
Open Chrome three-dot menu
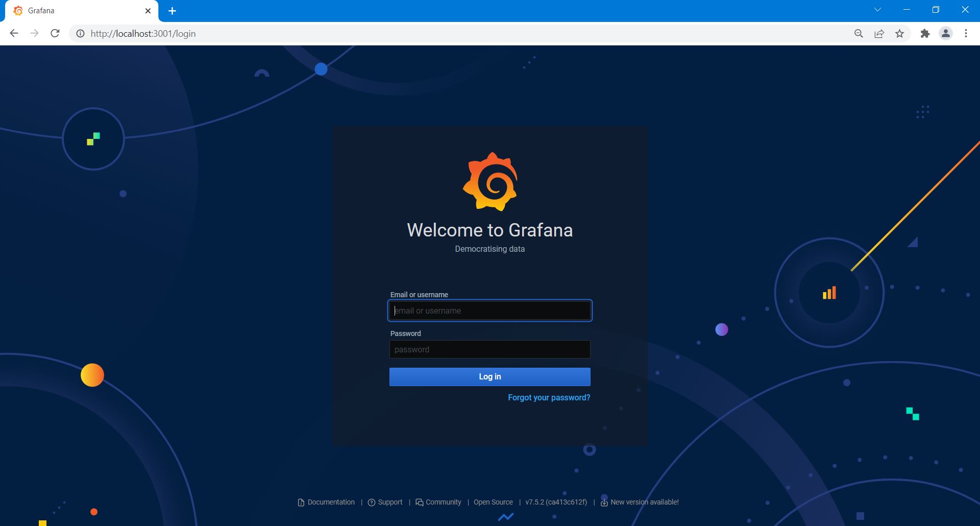[x=966, y=34]
